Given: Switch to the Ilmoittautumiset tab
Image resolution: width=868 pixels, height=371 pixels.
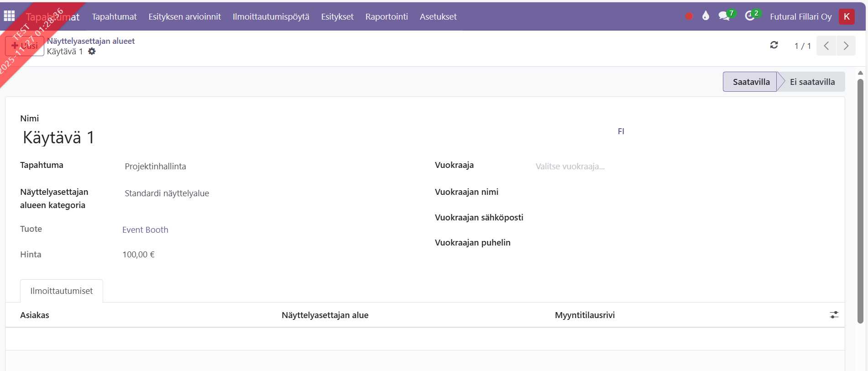Looking at the screenshot, I should point(62,291).
